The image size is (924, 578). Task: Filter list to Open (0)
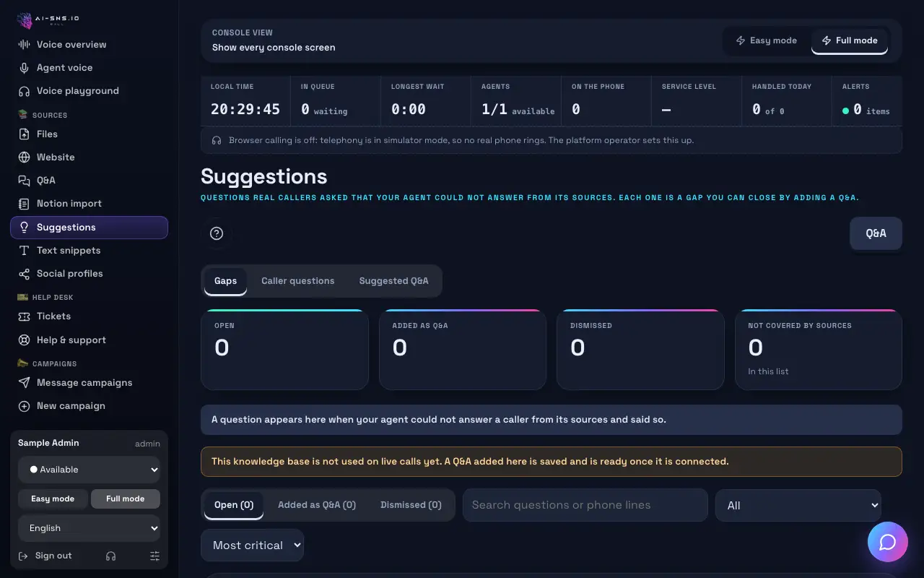(x=234, y=505)
